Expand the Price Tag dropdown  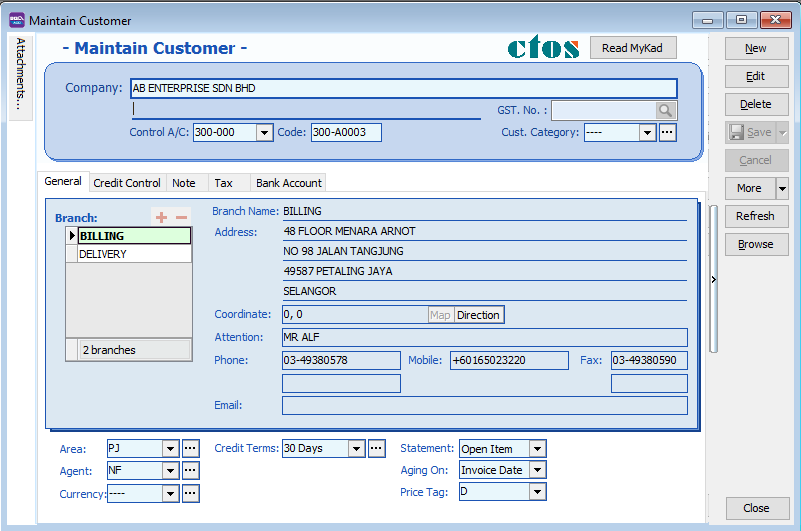pyautogui.click(x=537, y=492)
